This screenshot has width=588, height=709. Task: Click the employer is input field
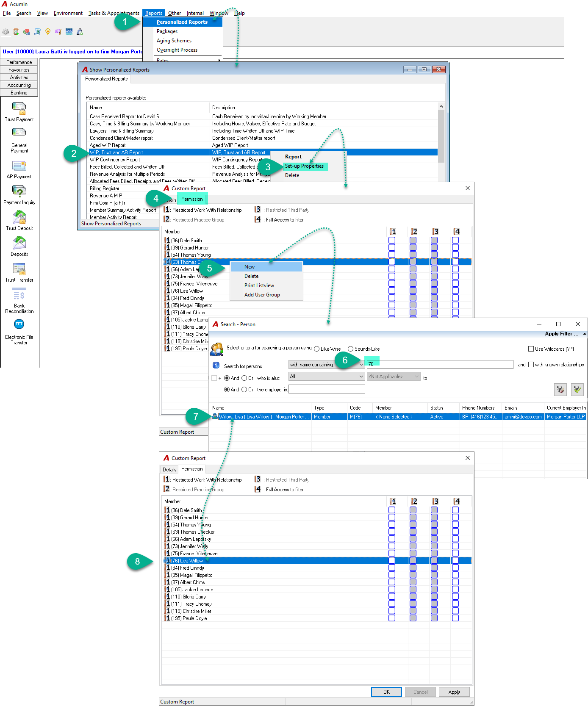tap(327, 389)
